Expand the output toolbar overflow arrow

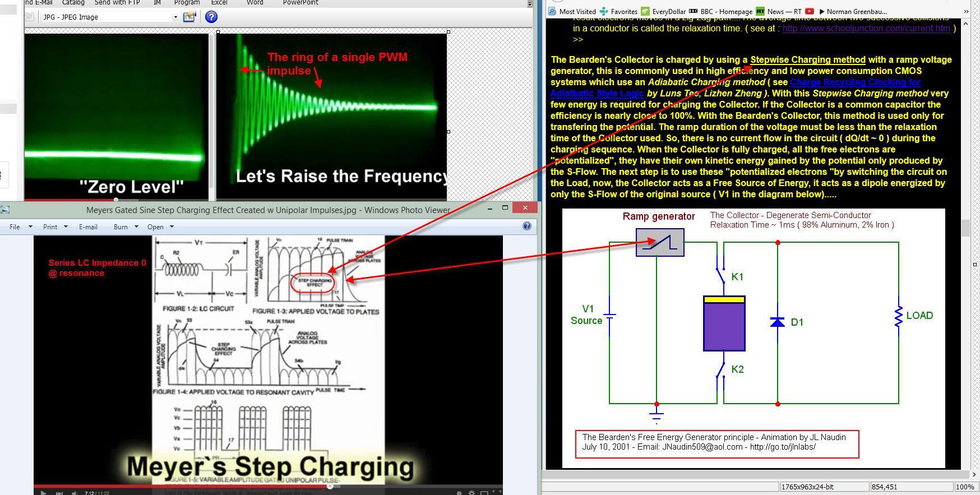(x=530, y=4)
